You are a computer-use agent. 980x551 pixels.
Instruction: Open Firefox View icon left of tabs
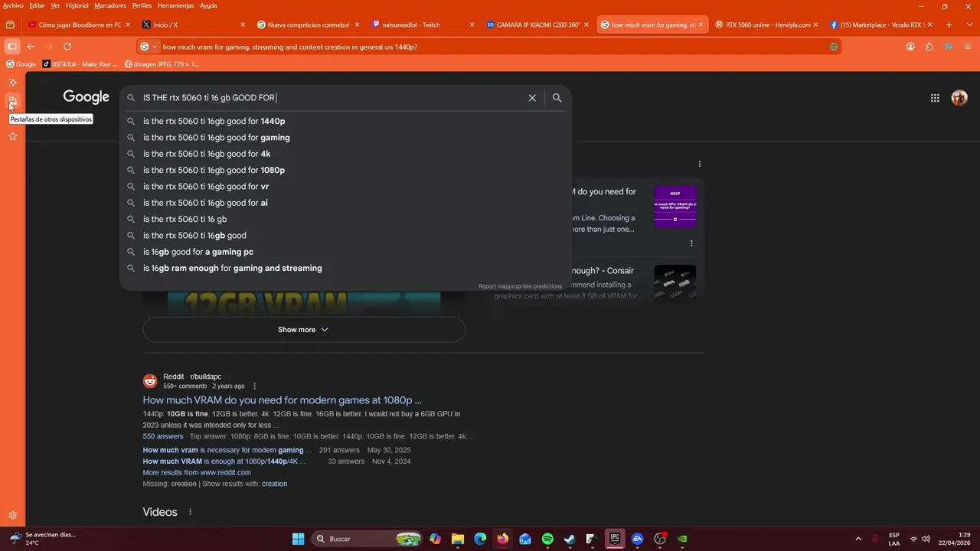click(10, 24)
